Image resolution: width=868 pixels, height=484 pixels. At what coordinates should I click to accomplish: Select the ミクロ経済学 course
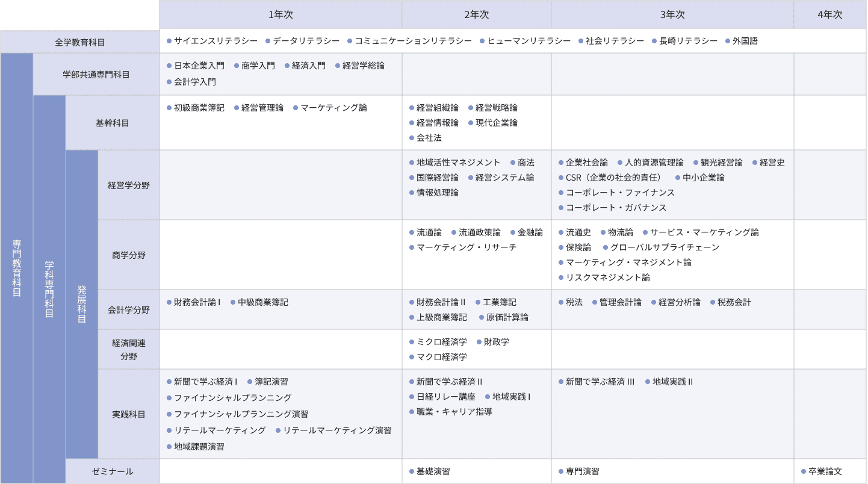[438, 342]
